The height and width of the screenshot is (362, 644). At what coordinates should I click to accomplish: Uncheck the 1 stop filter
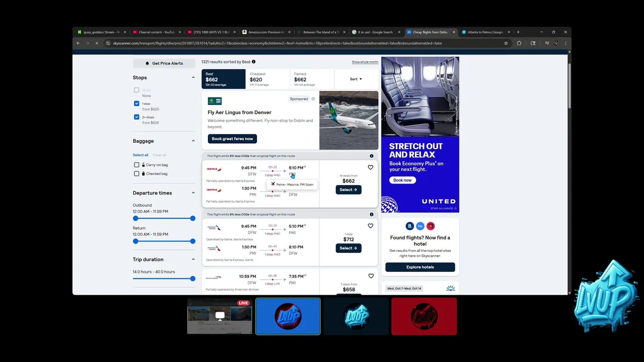[136, 104]
